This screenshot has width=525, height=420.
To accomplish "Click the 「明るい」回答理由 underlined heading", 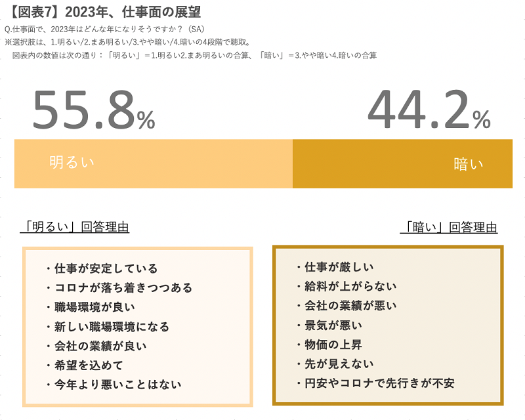I will coord(75,227).
